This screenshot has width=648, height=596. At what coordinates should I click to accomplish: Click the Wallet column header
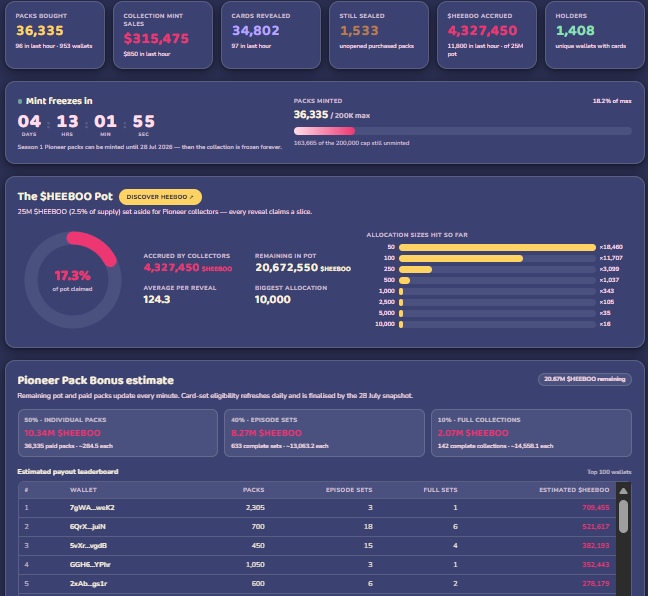83,490
